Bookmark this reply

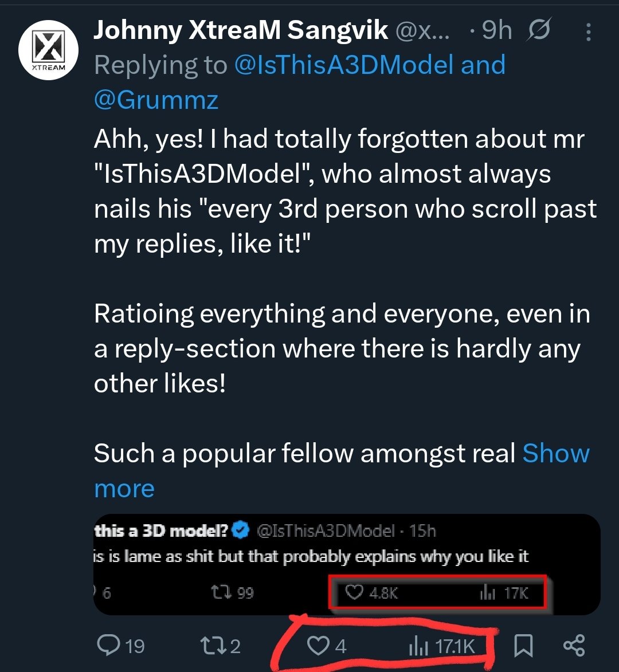(x=523, y=646)
